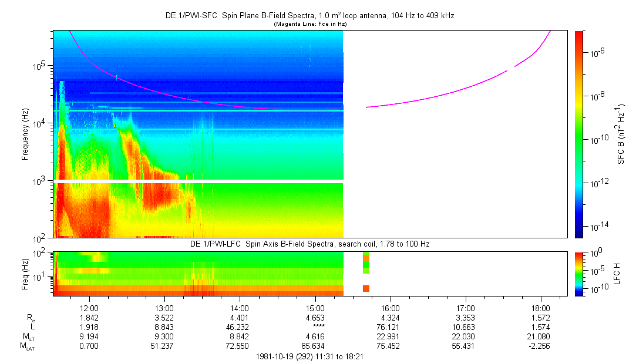Select the 15:00 time axis tick label
The image size is (636, 364).
(315, 308)
